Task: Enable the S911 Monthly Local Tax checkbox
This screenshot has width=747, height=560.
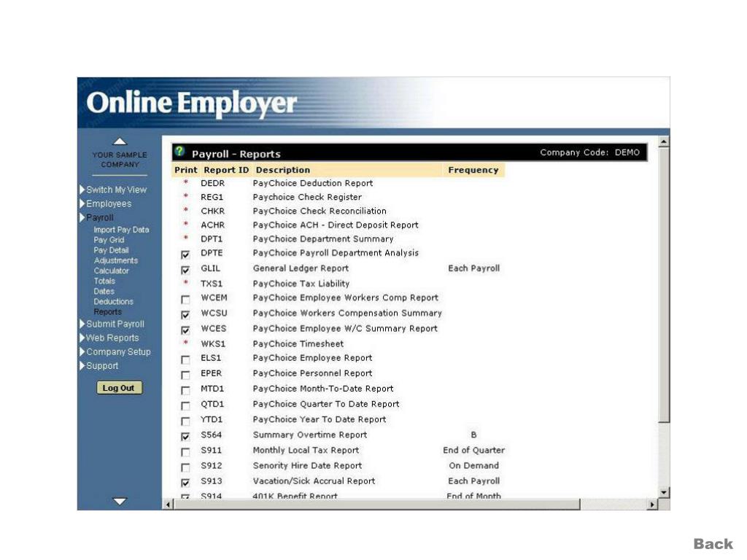Action: pyautogui.click(x=185, y=452)
